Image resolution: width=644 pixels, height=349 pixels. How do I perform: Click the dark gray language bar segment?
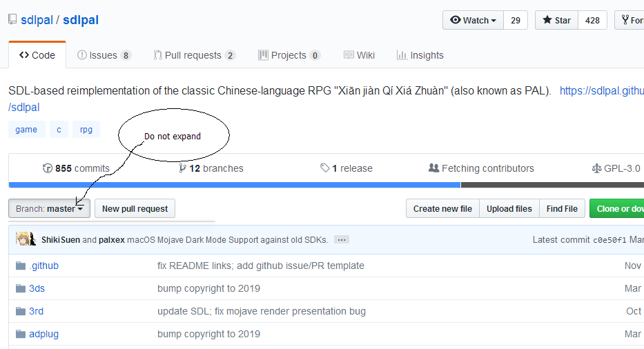pyautogui.click(x=552, y=185)
